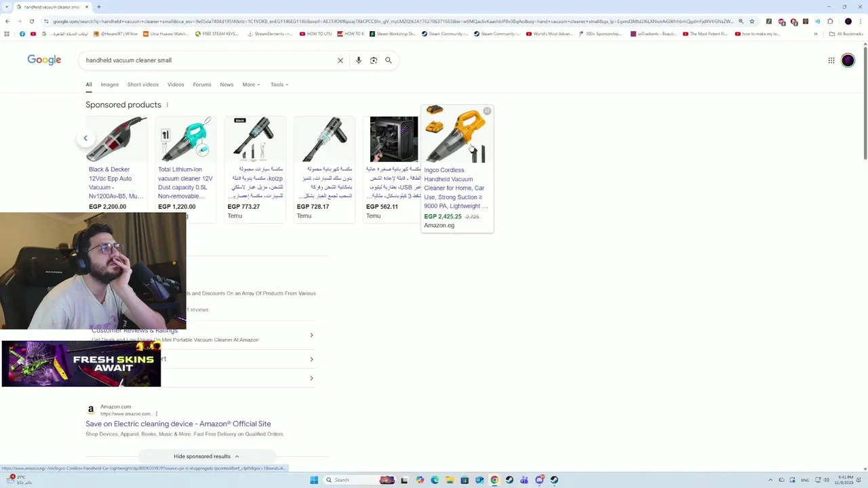Open the HOW TO UTU bookmark
This screenshot has height=488, width=868.
point(315,34)
